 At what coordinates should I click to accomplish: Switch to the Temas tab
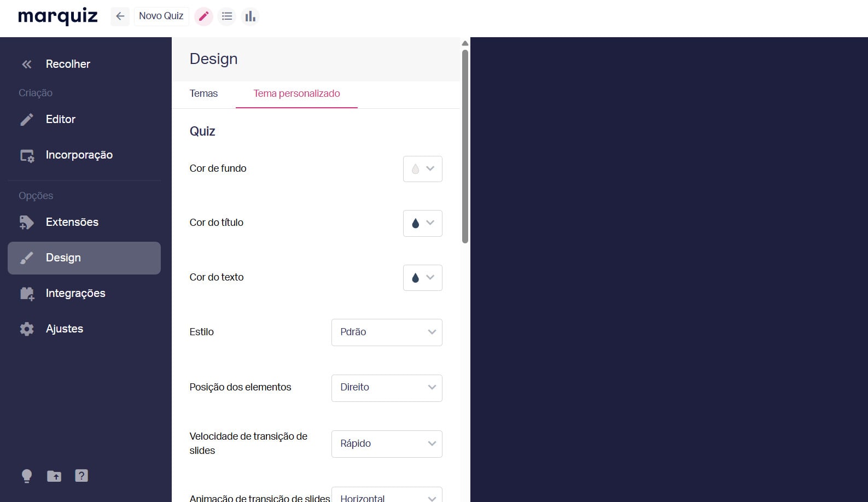203,94
